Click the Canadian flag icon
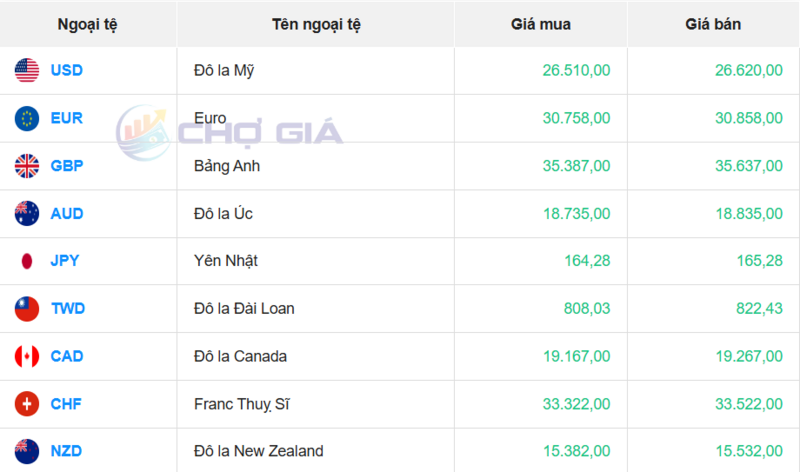This screenshot has width=800, height=472. [x=26, y=356]
